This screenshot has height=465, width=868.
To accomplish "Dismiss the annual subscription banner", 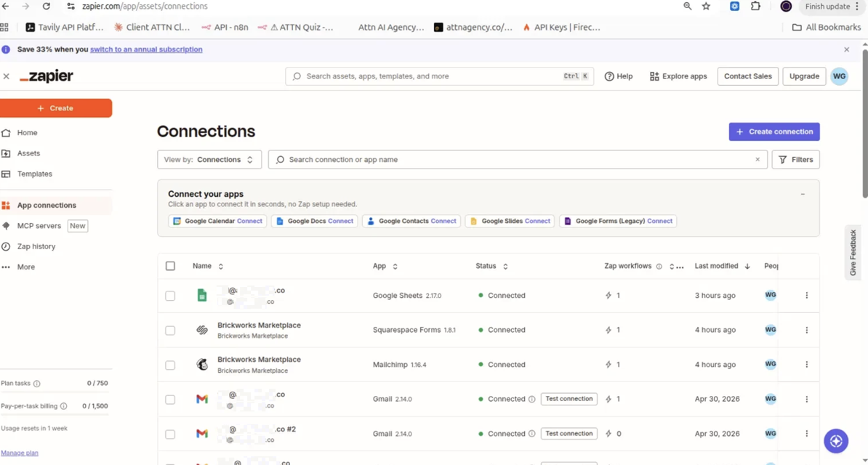I will [x=846, y=49].
